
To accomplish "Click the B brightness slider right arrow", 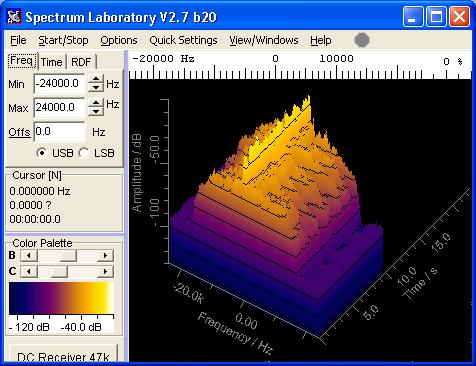I will click(105, 256).
